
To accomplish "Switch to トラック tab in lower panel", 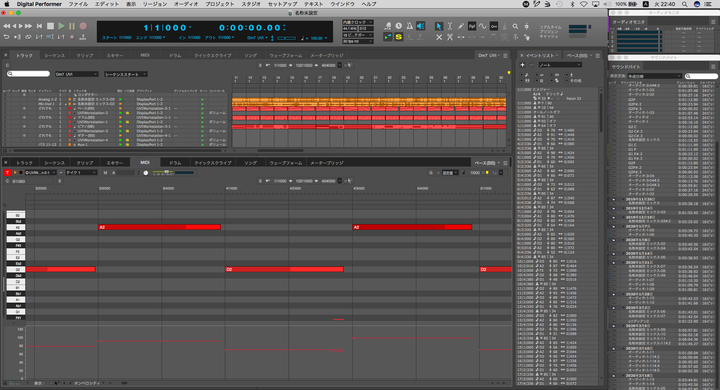I will (x=24, y=163).
